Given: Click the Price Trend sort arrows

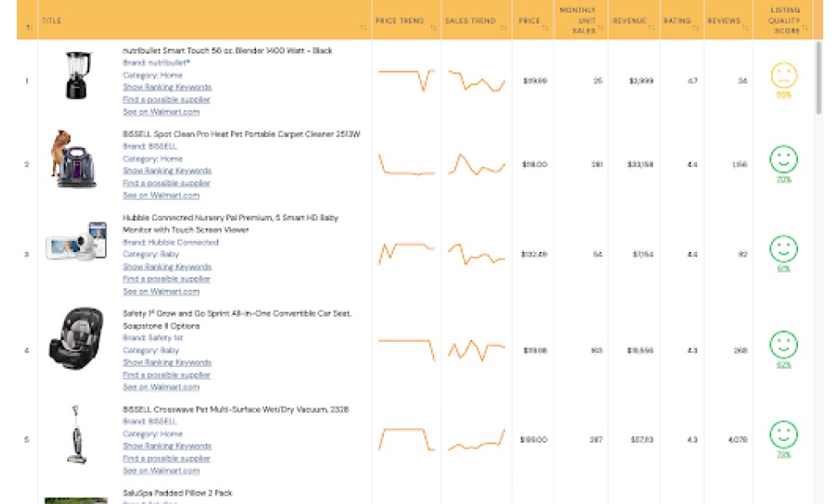Looking at the screenshot, I should tap(433, 28).
